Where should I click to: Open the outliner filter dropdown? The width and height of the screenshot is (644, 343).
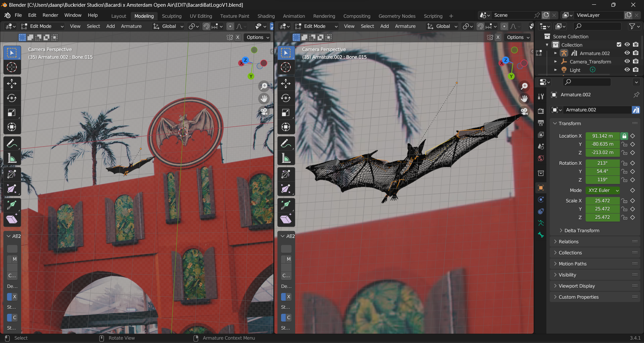click(634, 26)
